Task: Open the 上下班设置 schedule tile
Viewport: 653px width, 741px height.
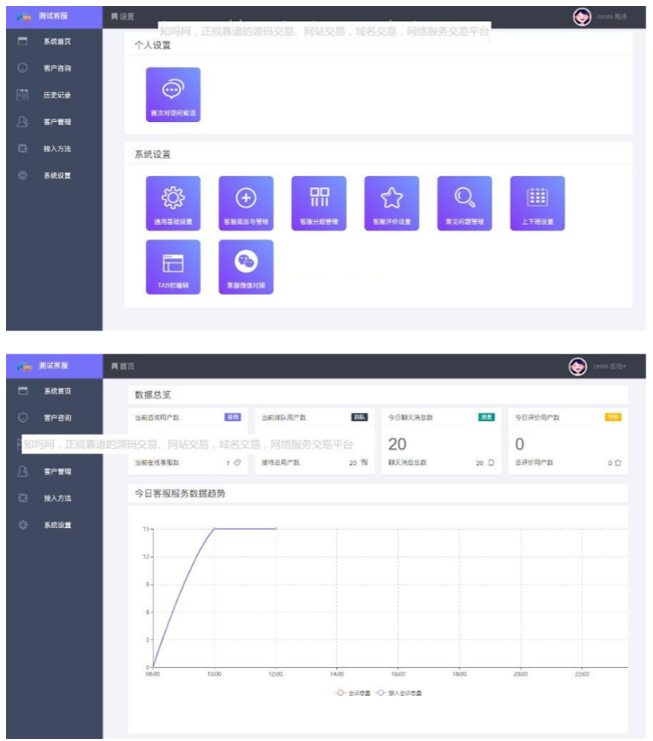Action: coord(538,203)
